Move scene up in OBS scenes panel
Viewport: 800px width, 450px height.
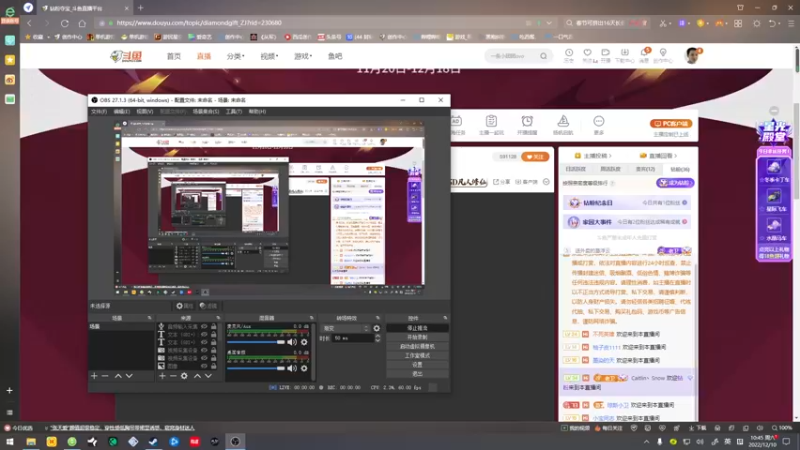click(118, 376)
